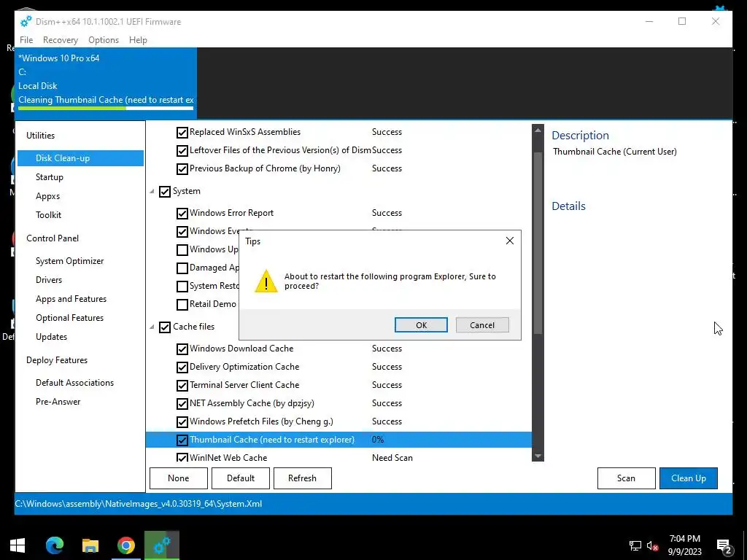Open the Windows Start menu

pos(18,545)
